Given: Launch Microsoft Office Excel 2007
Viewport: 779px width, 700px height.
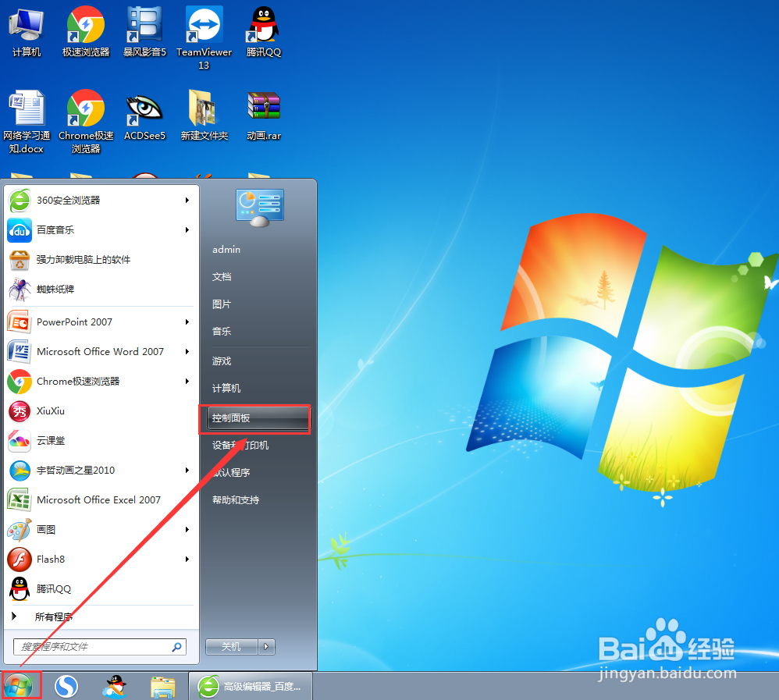Looking at the screenshot, I should pyautogui.click(x=99, y=499).
